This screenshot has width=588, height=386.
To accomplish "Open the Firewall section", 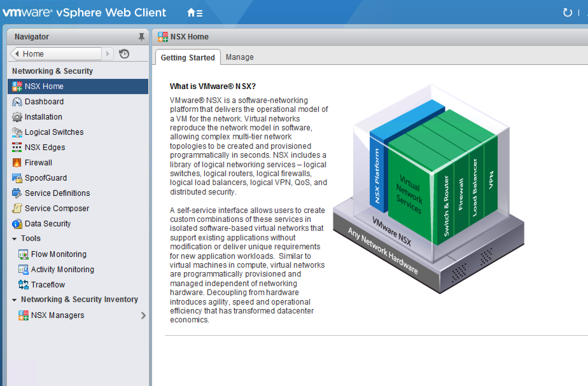I will [78, 162].
